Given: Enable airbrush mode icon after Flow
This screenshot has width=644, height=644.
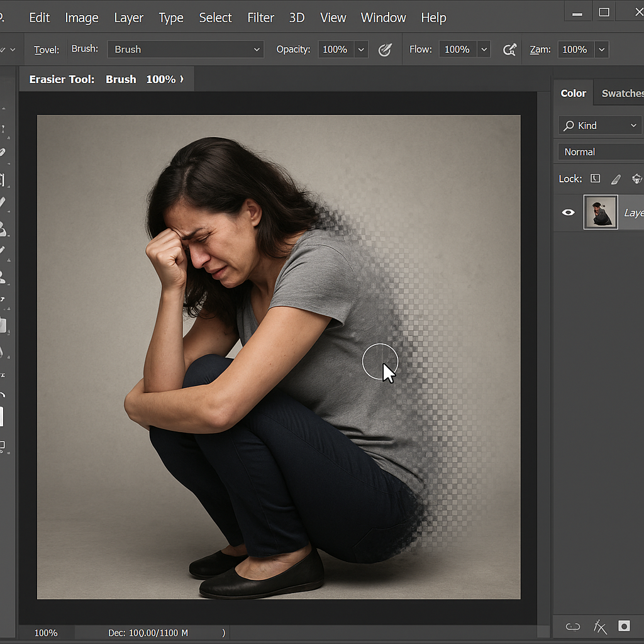Looking at the screenshot, I should pos(509,50).
